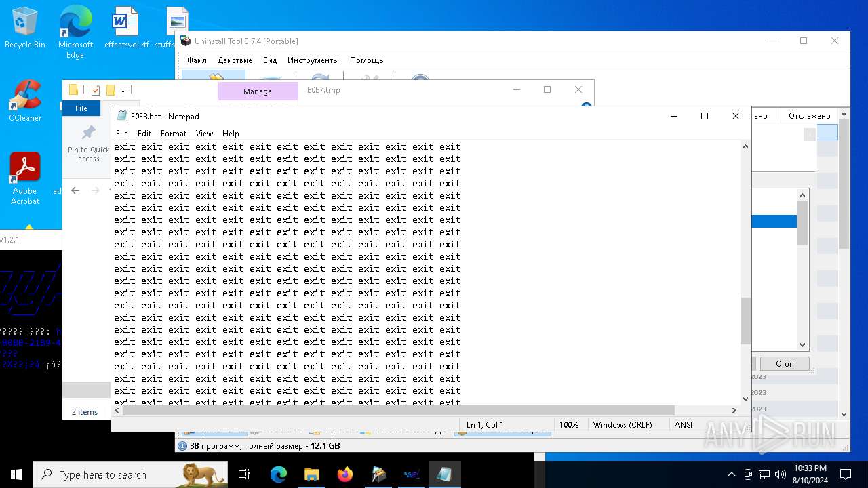Open the Файл menu in Uninstall Tool

[197, 60]
